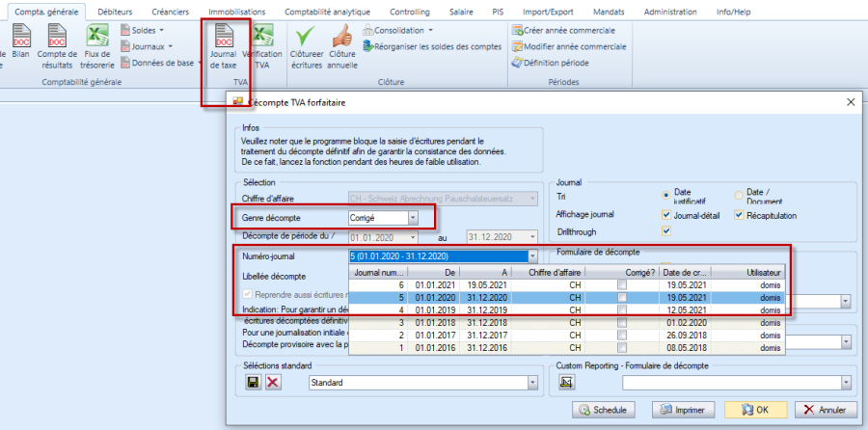Open the Controlling tab
Viewport: 868px width, 430px height.
coord(410,12)
